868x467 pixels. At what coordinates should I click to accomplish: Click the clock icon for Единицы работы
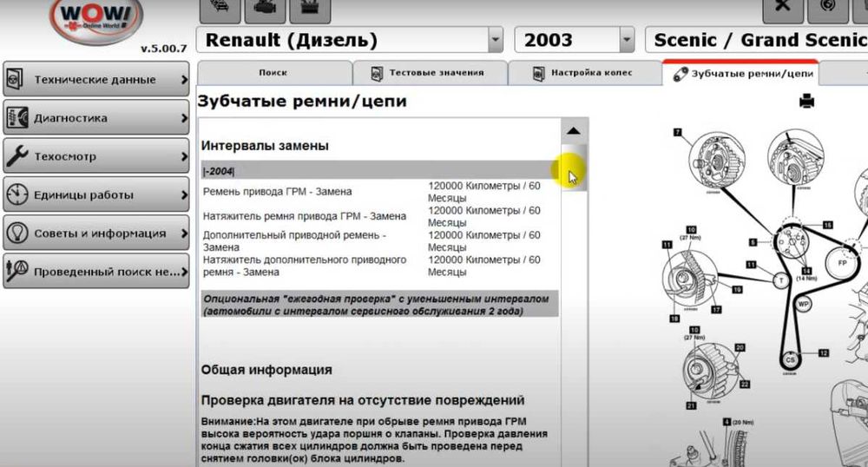click(x=17, y=194)
